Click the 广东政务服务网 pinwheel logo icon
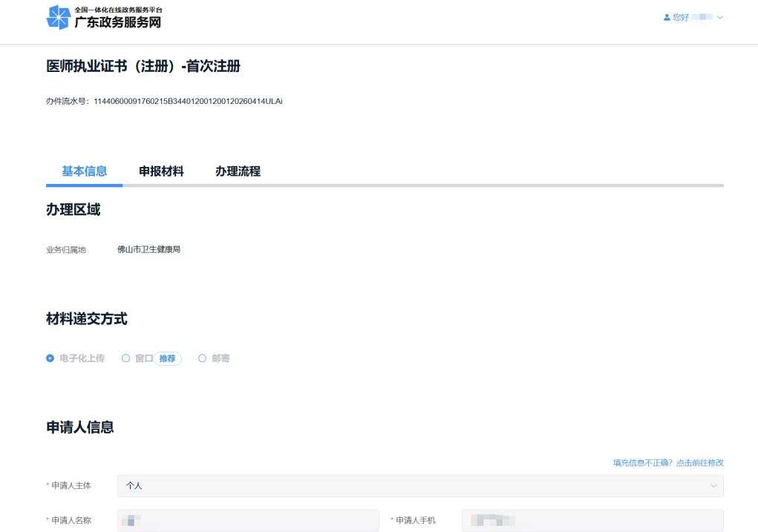 click(59, 17)
